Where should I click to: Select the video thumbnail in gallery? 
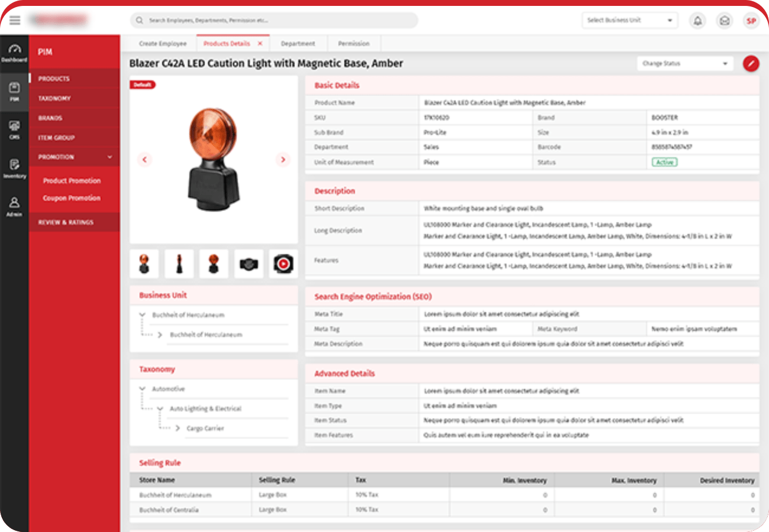[x=283, y=264]
